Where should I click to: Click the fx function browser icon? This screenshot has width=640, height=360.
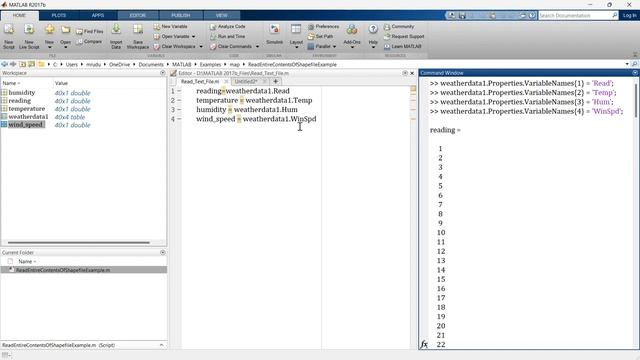coord(424,344)
